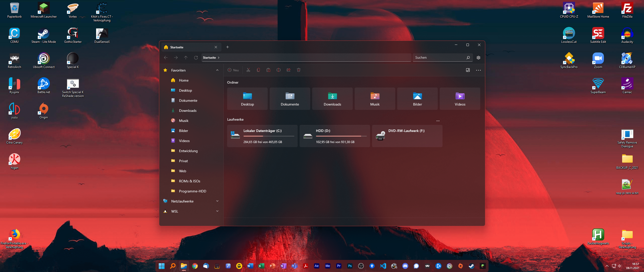Click the RetroArch desktop icon

pos(14,61)
